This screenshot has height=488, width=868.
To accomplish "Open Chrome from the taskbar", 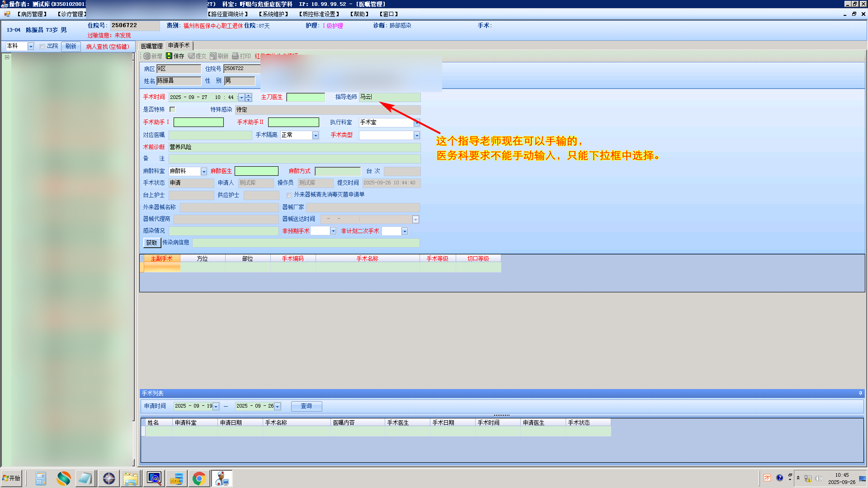I will (199, 479).
